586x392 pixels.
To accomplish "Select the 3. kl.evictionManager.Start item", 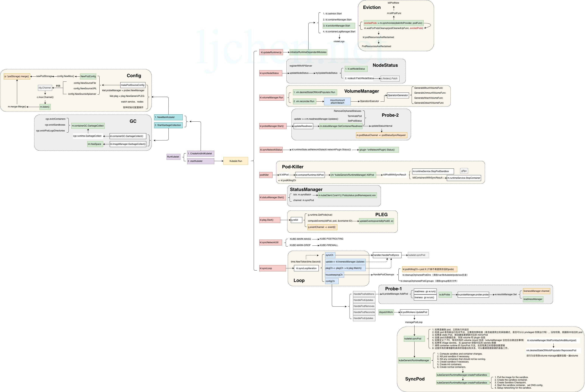I will click(339, 26).
